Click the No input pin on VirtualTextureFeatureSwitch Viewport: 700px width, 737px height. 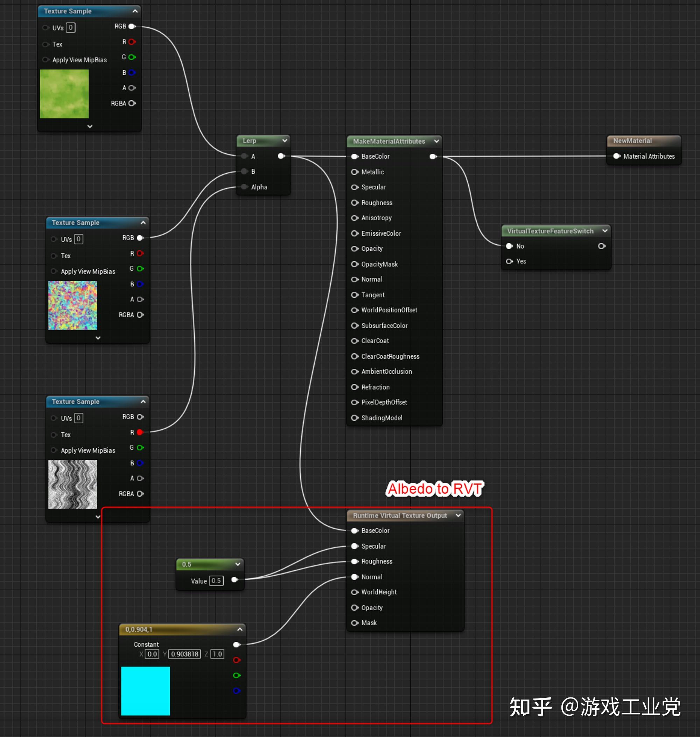coord(510,246)
